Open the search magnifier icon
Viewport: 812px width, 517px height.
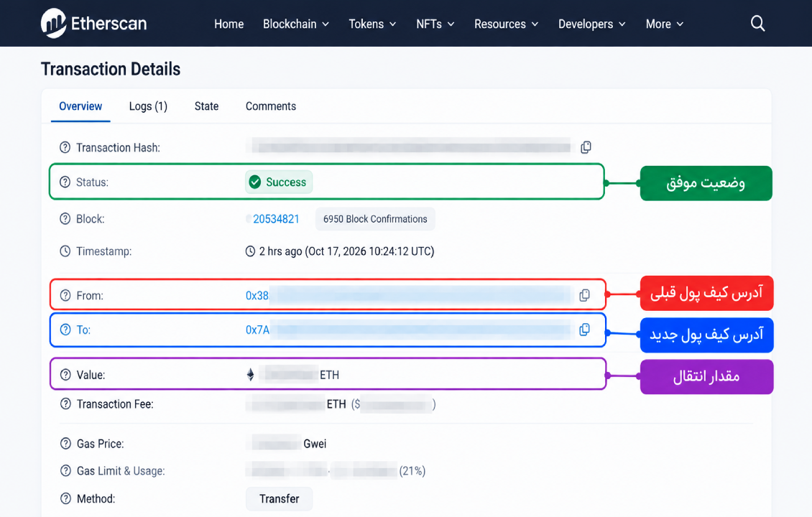tap(757, 23)
